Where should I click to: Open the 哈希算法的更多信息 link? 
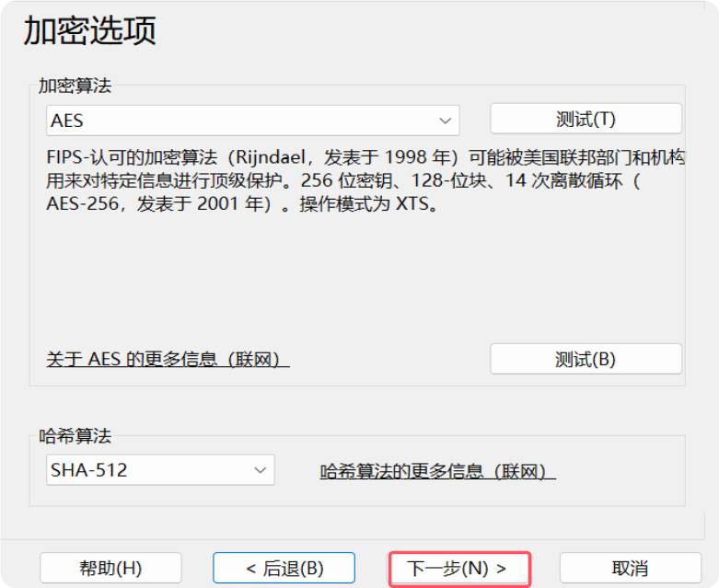point(437,471)
